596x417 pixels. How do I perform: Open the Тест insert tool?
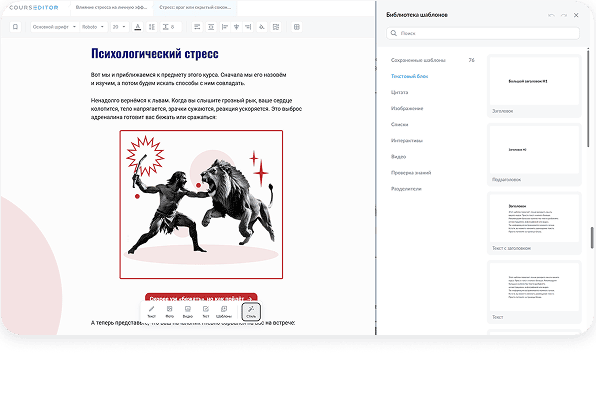coord(206,311)
